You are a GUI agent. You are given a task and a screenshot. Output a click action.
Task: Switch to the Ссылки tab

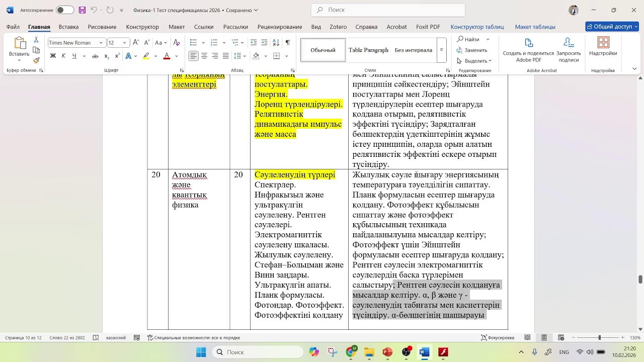tap(204, 27)
